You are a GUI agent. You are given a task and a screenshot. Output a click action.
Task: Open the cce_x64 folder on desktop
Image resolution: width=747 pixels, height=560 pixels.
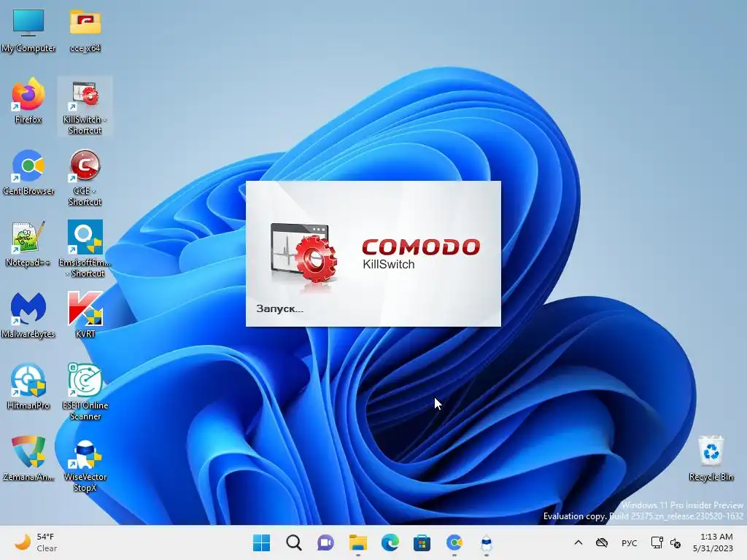click(85, 30)
